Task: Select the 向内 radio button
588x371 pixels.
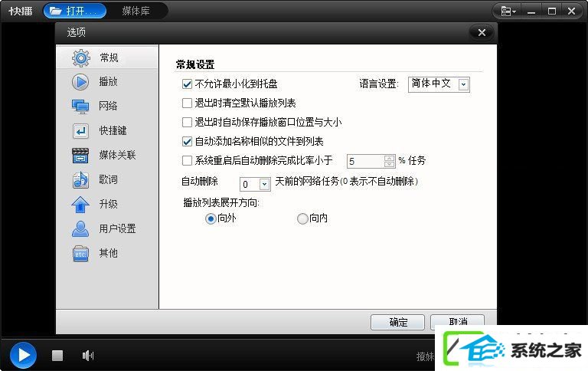Action: coord(302,218)
